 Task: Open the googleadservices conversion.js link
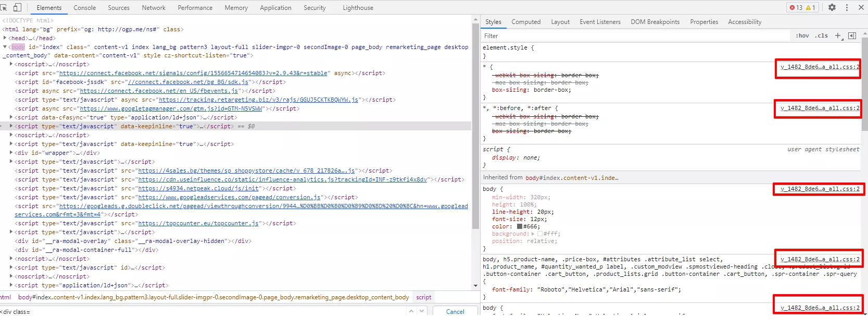click(x=229, y=198)
